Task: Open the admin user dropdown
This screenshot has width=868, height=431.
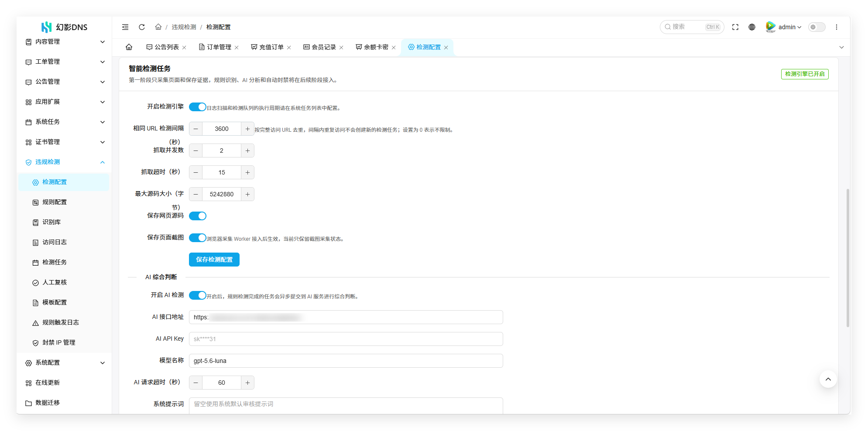Action: (x=784, y=27)
